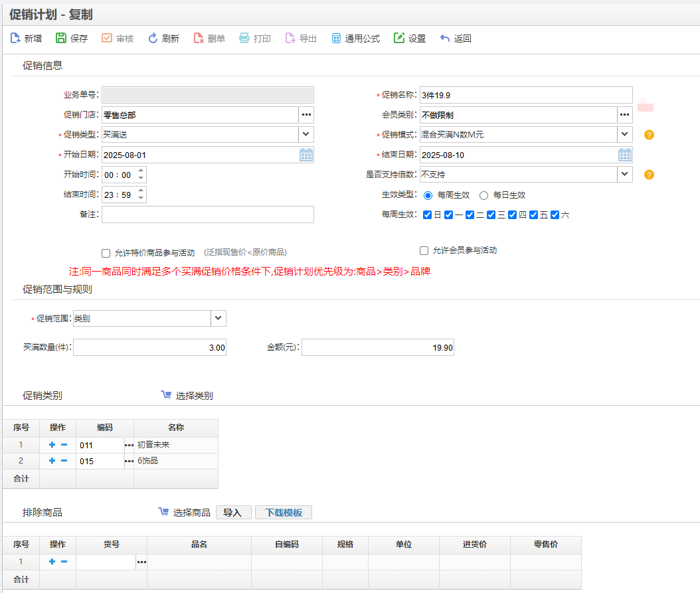Focus the 促销名称 input field
The image size is (700, 593).
coord(526,95)
